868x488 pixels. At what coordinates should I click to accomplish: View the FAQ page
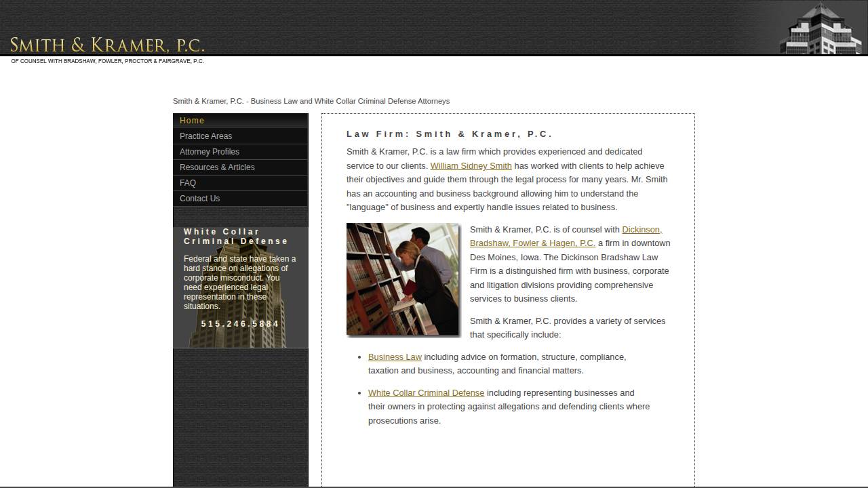tap(187, 182)
